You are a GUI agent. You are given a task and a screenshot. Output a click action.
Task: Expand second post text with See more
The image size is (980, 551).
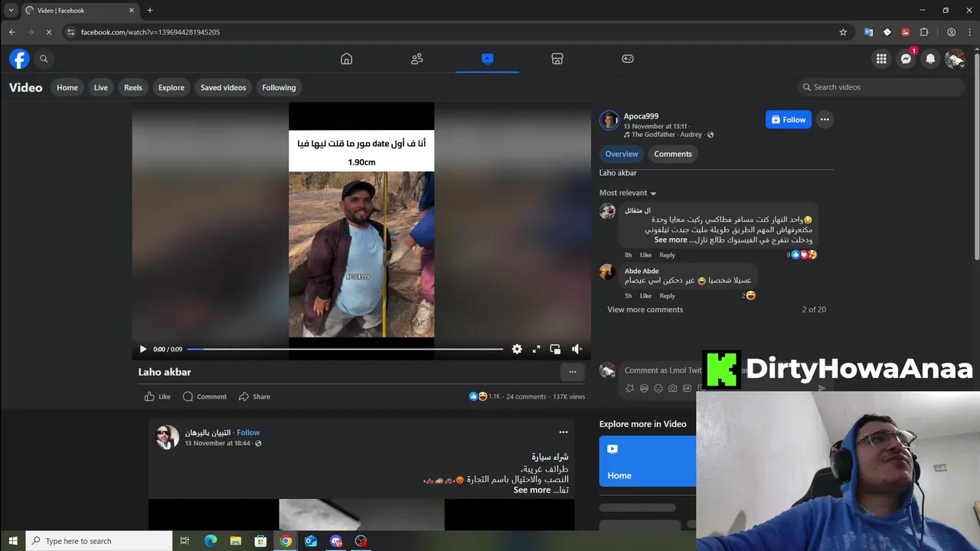pos(532,490)
